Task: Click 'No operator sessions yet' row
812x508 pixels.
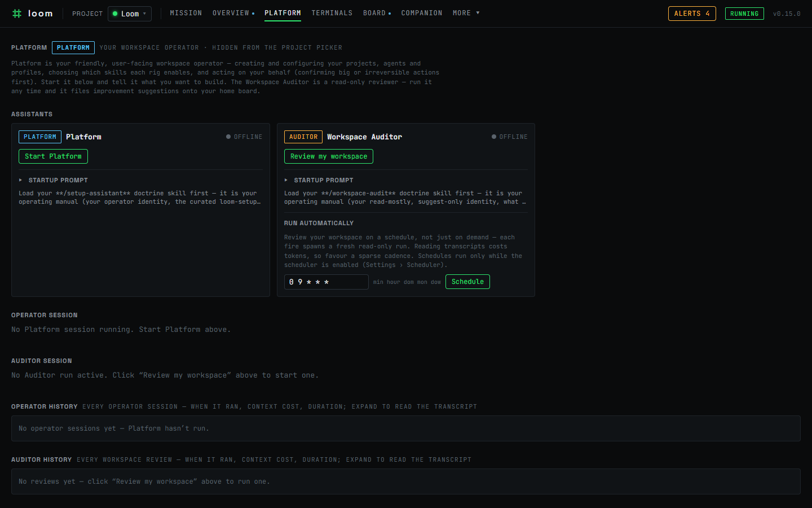Action: pyautogui.click(x=406, y=428)
